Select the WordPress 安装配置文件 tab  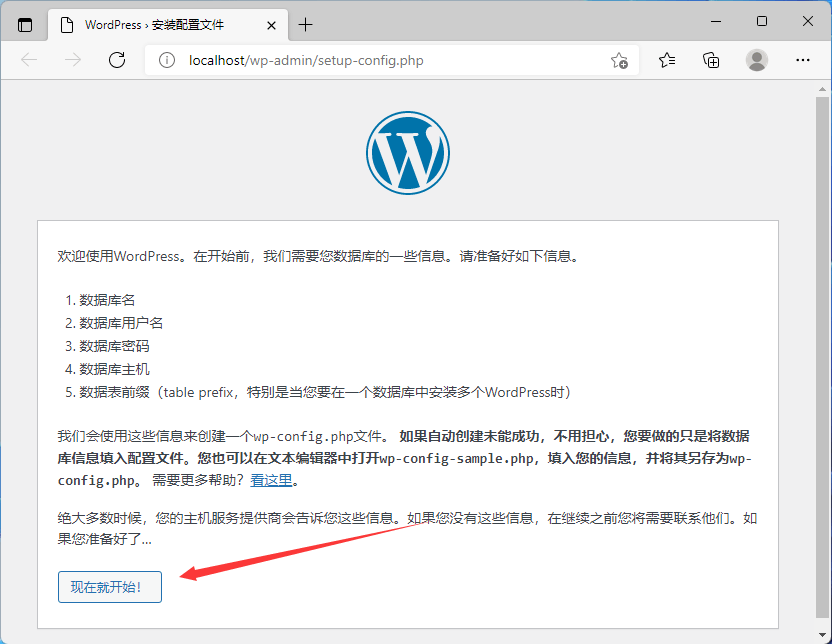pyautogui.click(x=168, y=25)
